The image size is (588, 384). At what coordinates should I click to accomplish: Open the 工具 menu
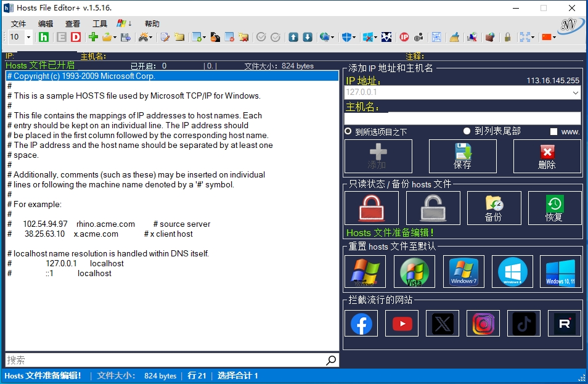tap(100, 23)
